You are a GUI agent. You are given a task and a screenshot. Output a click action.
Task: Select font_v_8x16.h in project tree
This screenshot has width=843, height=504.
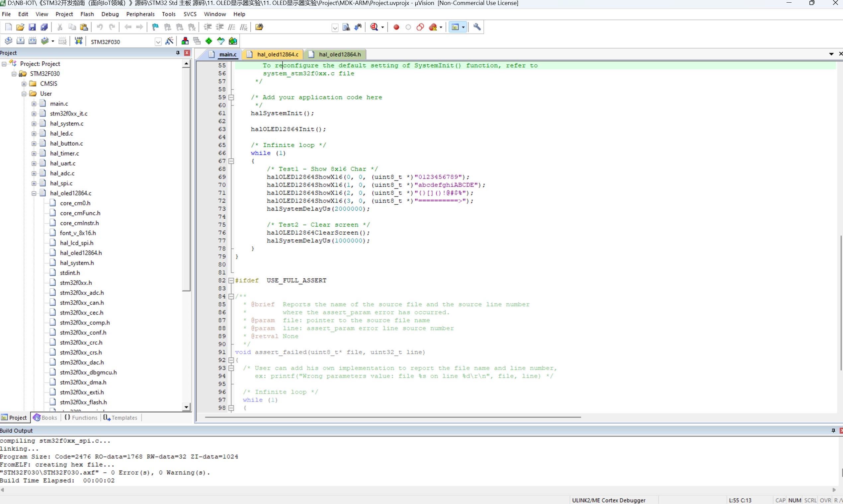coord(78,233)
